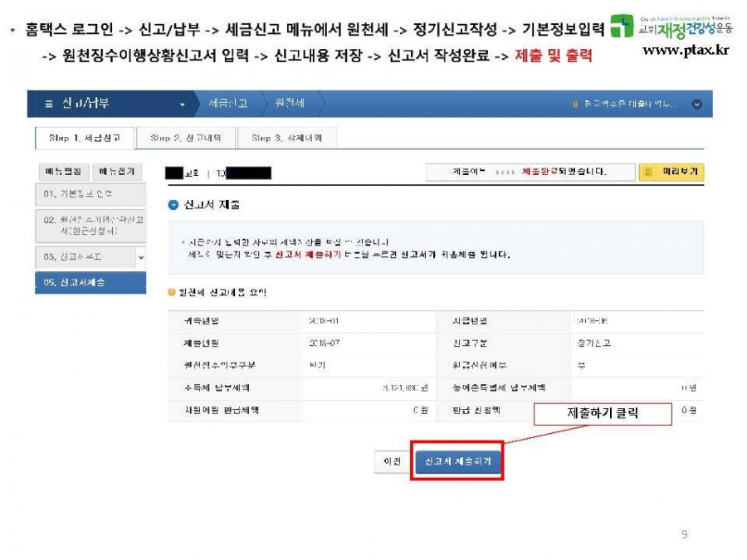The height and width of the screenshot is (560, 747).
Task: Click the 메뉴접기 button
Action: (x=116, y=172)
